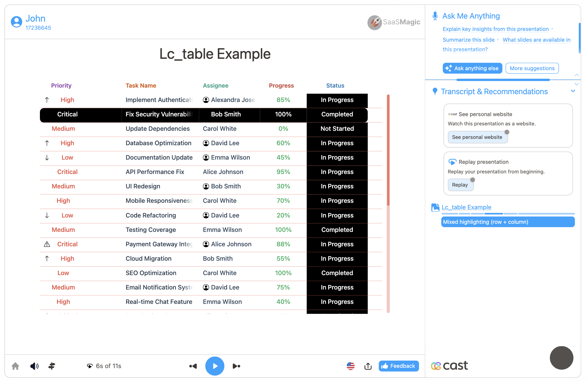Open language selector US flag icon

tap(350, 366)
